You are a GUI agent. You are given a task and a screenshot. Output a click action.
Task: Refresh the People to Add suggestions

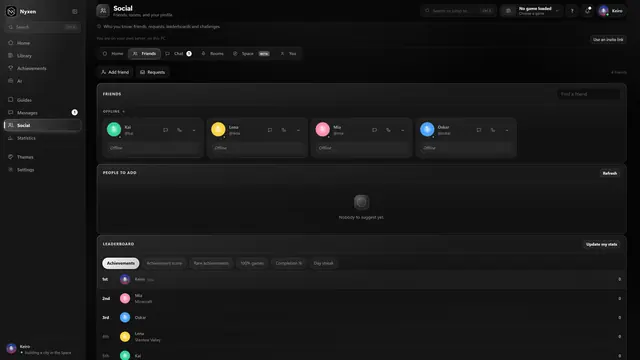609,173
